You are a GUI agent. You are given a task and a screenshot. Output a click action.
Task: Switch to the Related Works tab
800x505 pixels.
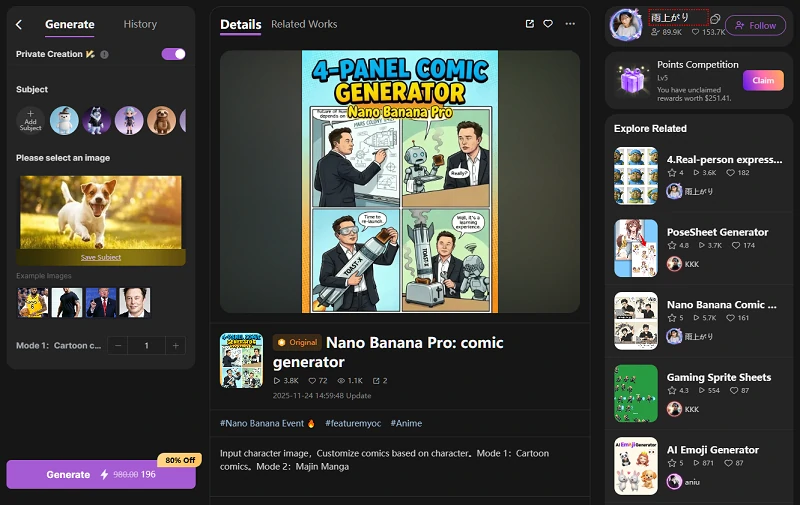point(304,24)
